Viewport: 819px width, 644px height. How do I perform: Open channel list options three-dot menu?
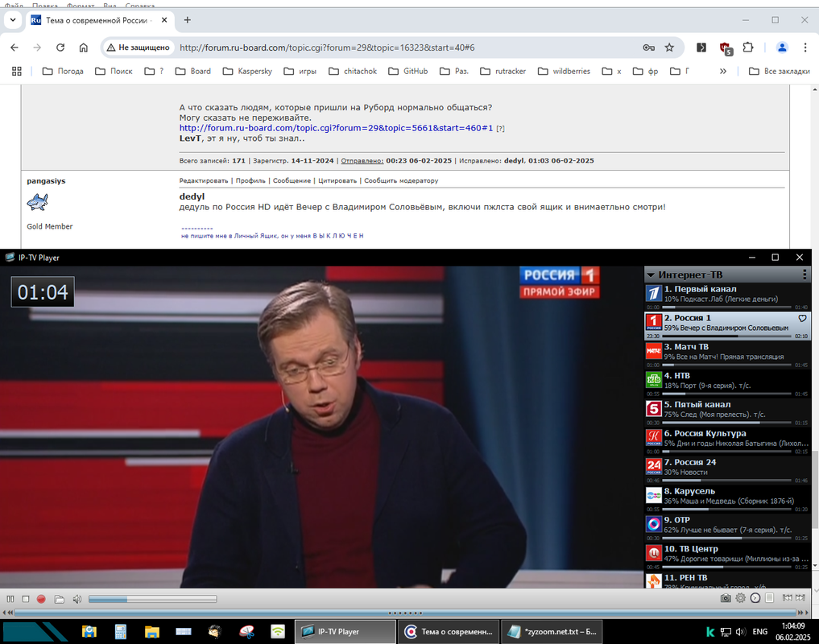(x=805, y=275)
